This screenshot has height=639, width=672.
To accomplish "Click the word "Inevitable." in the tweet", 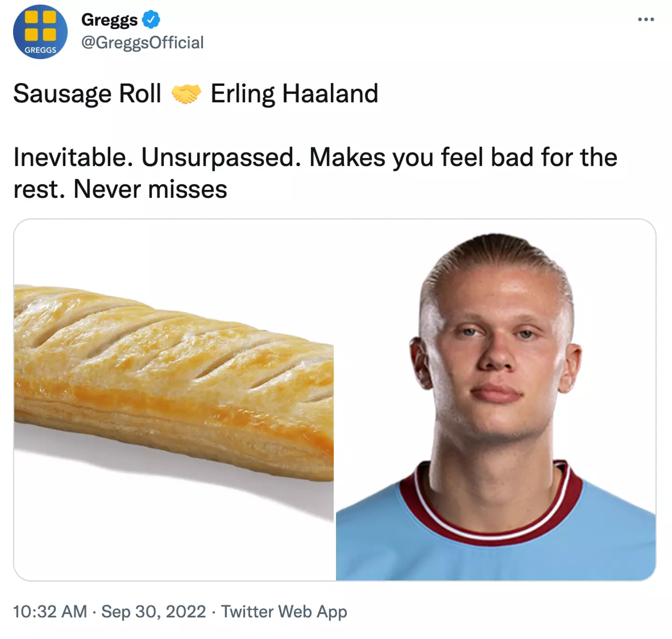I will click(x=70, y=157).
